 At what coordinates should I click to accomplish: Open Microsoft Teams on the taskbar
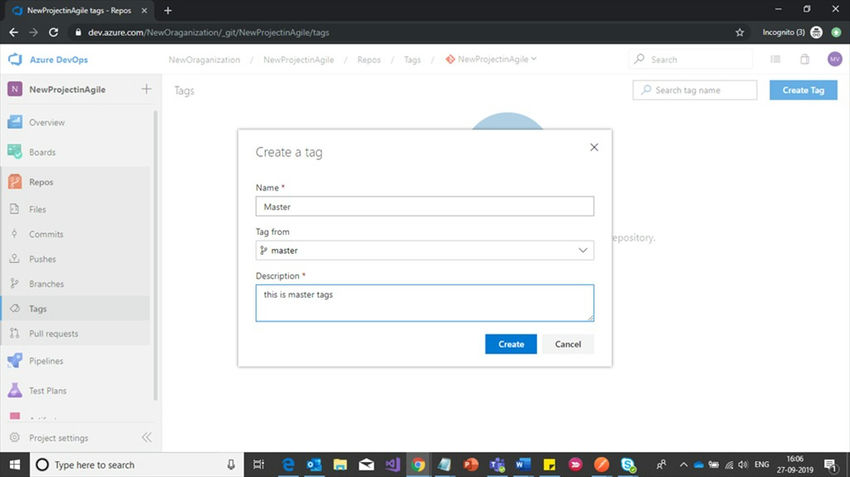[x=497, y=465]
